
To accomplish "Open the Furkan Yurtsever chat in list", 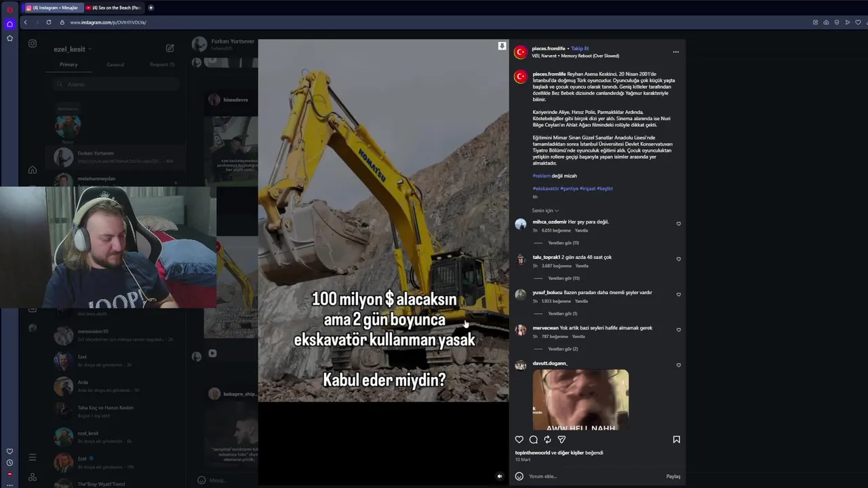I will pos(116,157).
